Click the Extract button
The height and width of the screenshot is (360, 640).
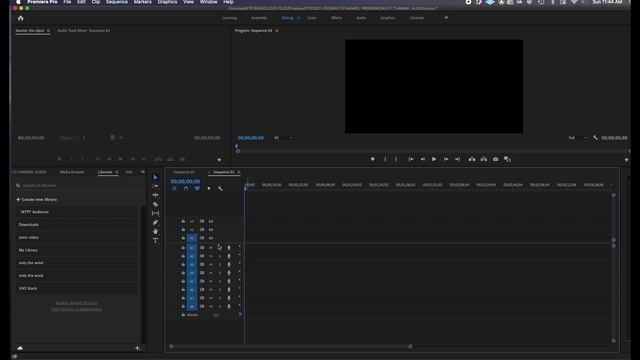[x=484, y=159]
